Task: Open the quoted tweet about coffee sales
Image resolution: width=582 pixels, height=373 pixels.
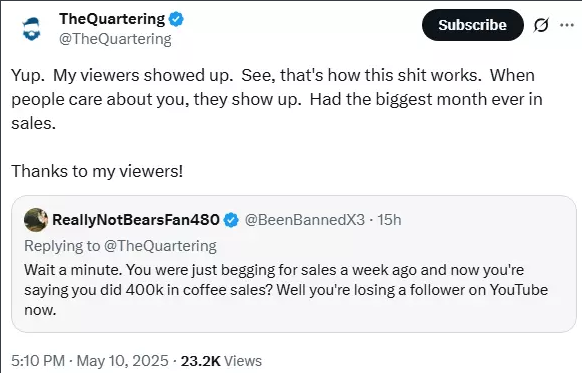Action: pyautogui.click(x=294, y=264)
